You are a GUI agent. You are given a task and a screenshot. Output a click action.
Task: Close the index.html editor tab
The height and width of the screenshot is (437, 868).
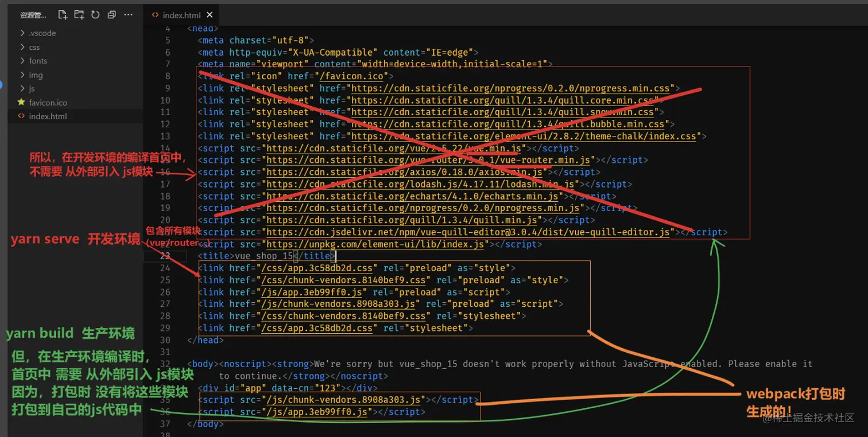[210, 15]
